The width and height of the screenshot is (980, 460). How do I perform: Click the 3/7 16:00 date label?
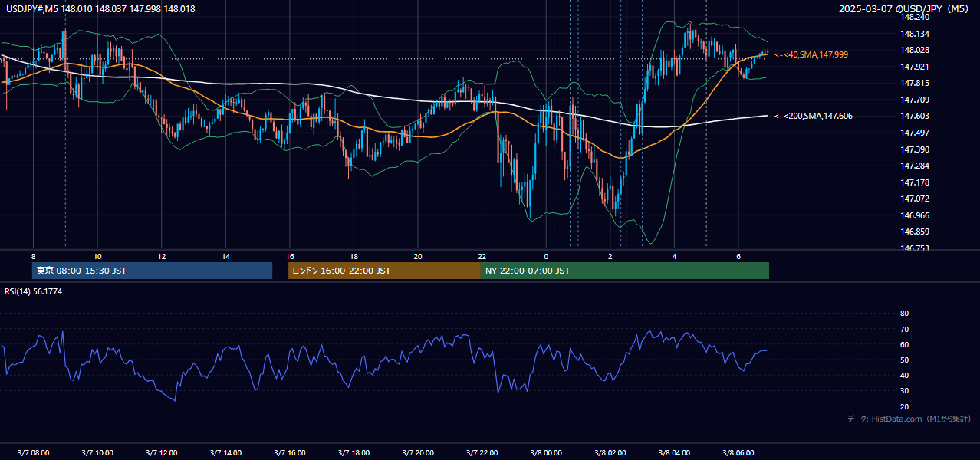pos(289,453)
